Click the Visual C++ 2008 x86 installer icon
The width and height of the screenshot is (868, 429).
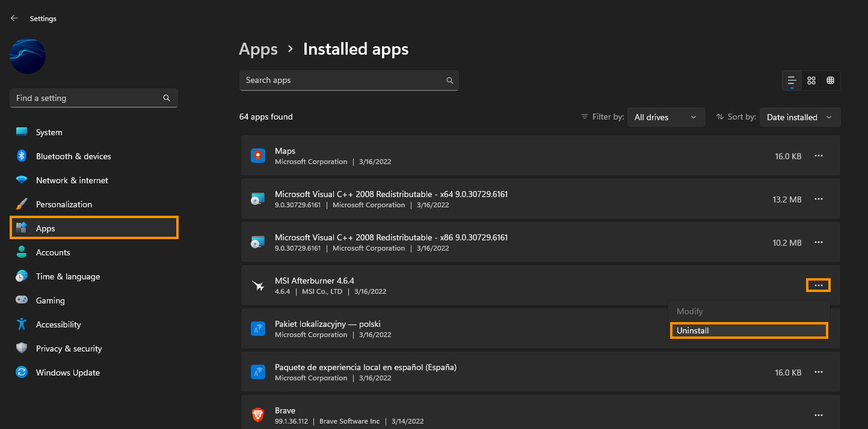258,242
